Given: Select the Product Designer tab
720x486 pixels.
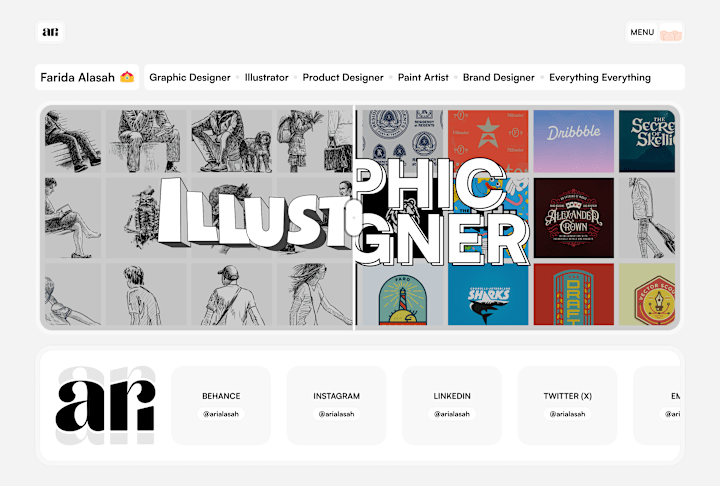Looking at the screenshot, I should [x=343, y=78].
